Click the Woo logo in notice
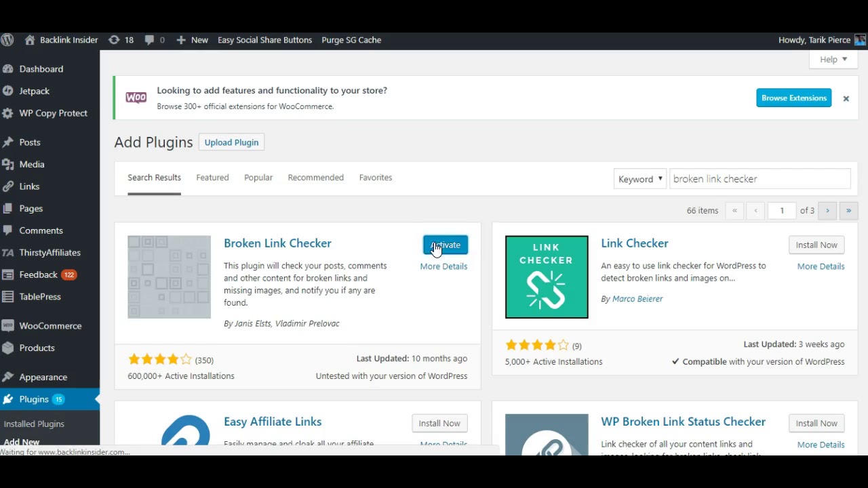 coord(136,98)
